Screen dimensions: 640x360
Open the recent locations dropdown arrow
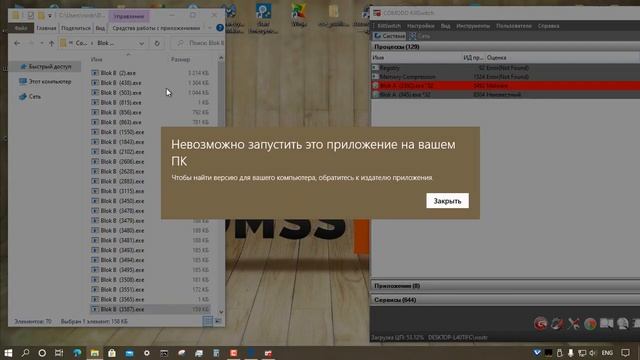click(x=42, y=43)
